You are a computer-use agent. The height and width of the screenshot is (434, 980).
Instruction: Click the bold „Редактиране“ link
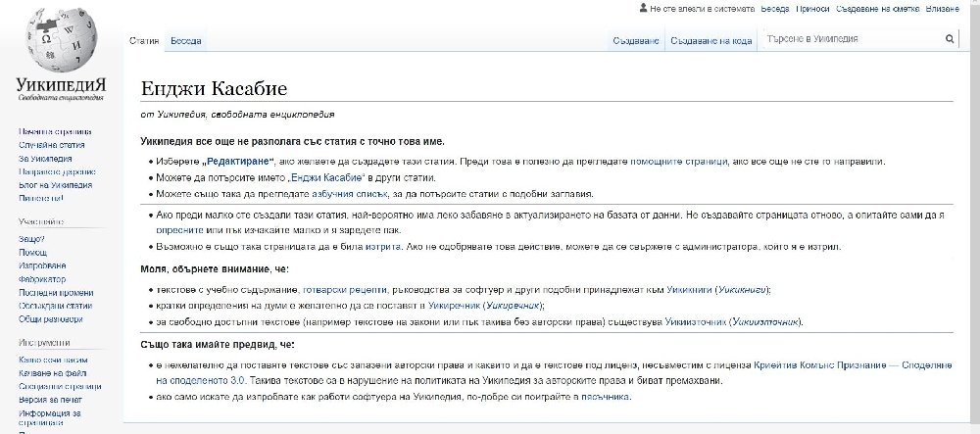point(239,161)
